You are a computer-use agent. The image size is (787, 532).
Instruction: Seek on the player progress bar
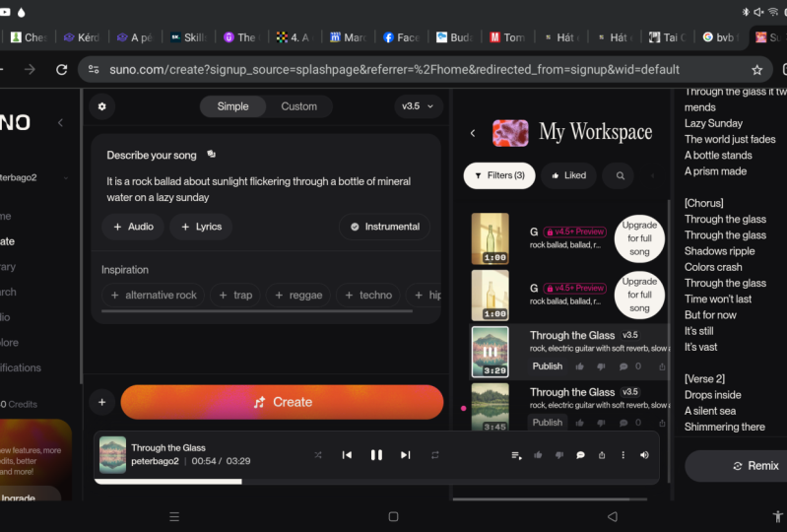[376, 482]
